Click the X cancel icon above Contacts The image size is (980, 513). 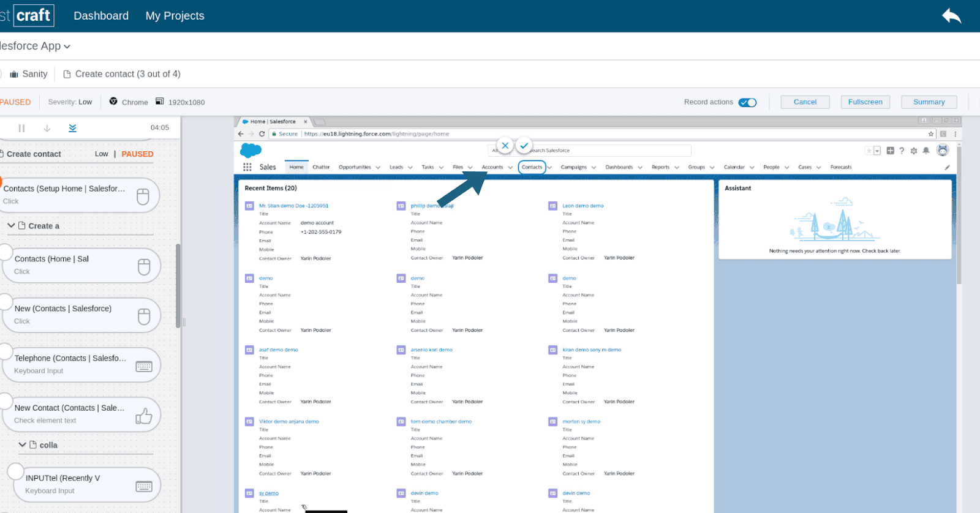point(505,146)
